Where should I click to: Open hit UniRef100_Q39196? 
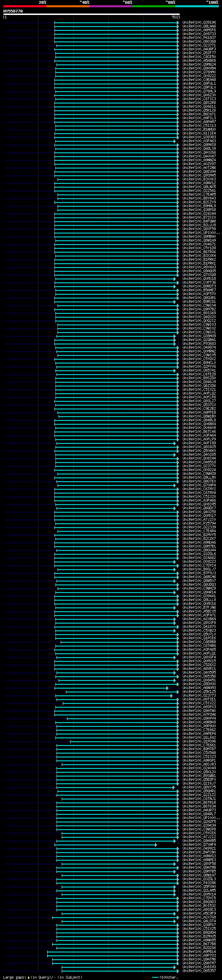199,23
